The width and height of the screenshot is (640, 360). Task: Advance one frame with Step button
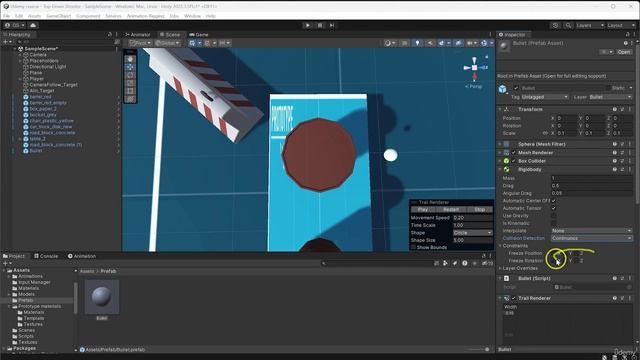click(332, 25)
